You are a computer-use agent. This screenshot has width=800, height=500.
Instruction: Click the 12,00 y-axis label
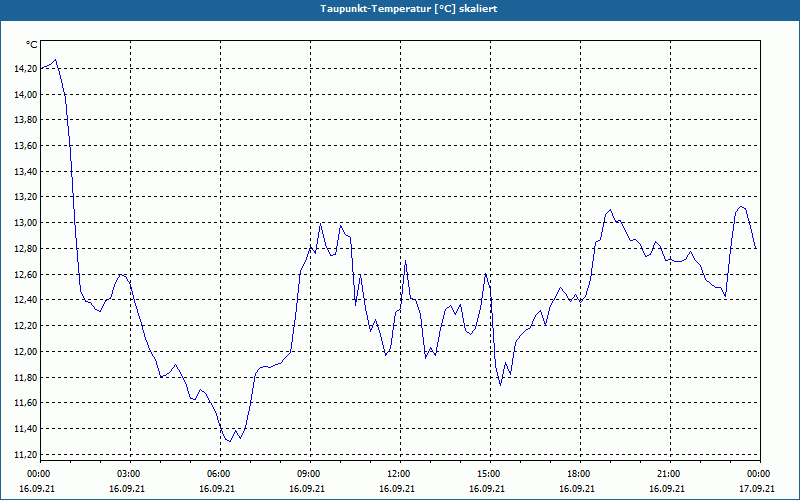[26, 352]
